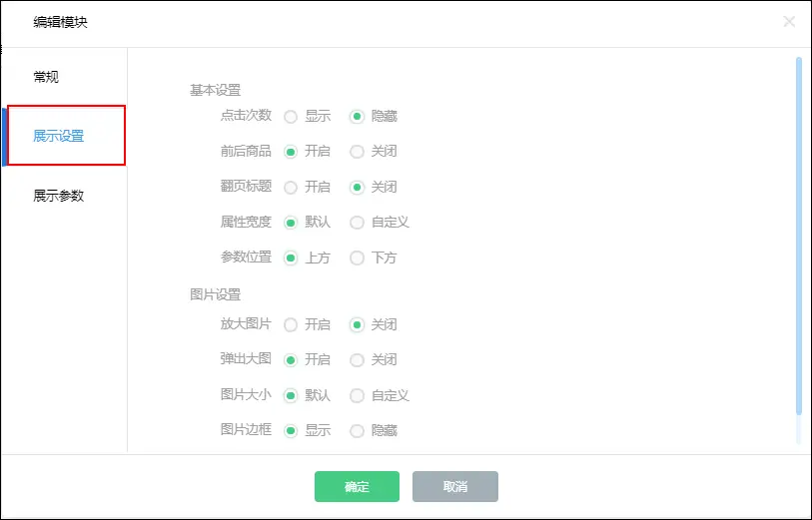Enable 放大图片 by selecting 开启
The height and width of the screenshot is (520, 812).
(291, 324)
